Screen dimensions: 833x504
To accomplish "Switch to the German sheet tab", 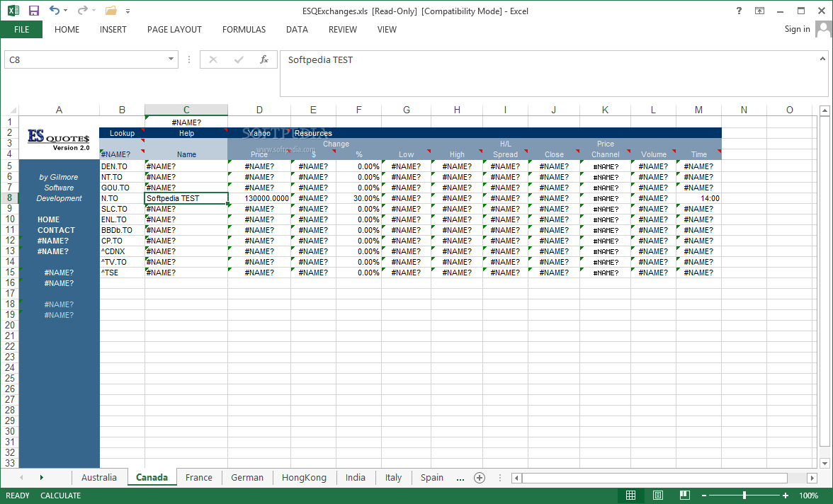I will click(x=247, y=477).
